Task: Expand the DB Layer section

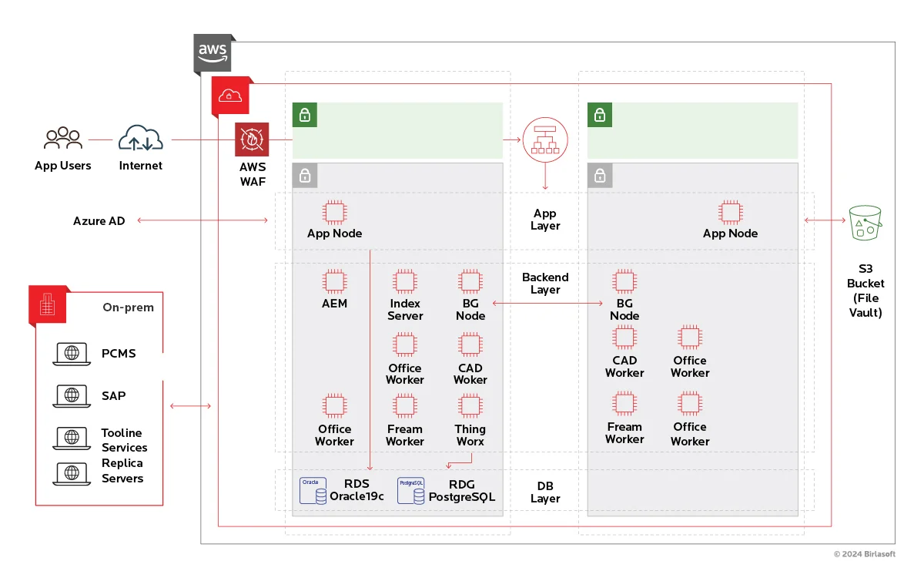Action: pyautogui.click(x=544, y=491)
